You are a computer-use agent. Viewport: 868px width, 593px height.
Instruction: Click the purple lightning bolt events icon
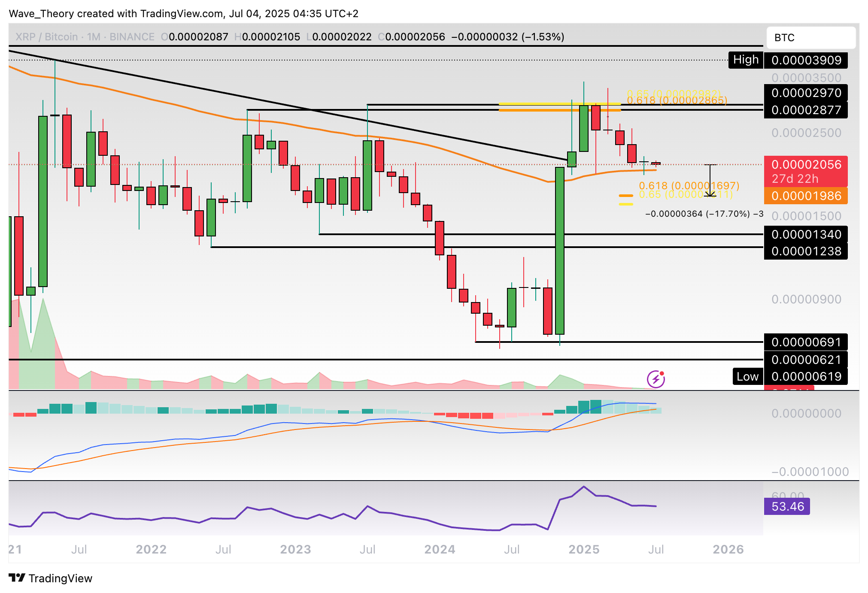[x=656, y=379]
